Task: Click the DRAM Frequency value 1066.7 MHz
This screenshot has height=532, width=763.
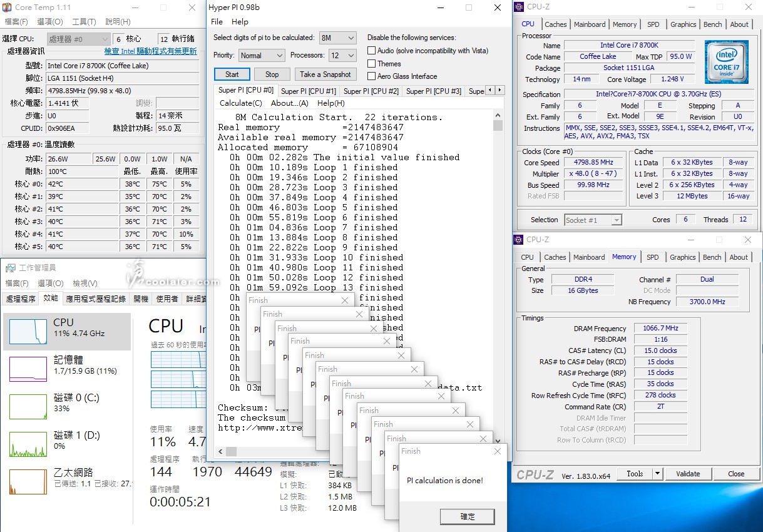Action: coord(660,328)
